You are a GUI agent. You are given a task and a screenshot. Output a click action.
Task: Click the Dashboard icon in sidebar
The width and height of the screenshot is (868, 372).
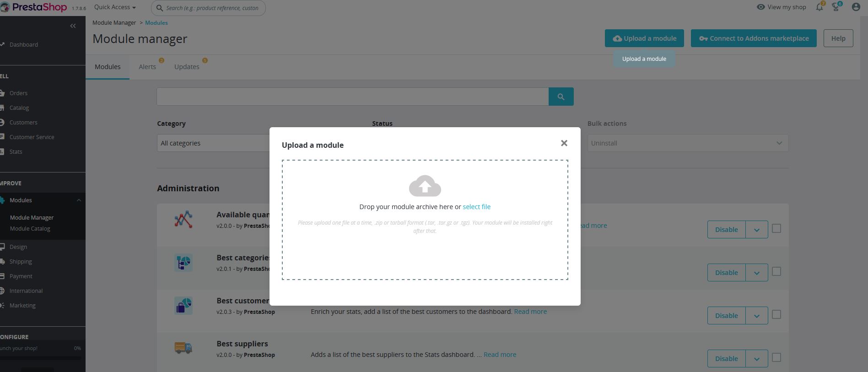coord(2,44)
